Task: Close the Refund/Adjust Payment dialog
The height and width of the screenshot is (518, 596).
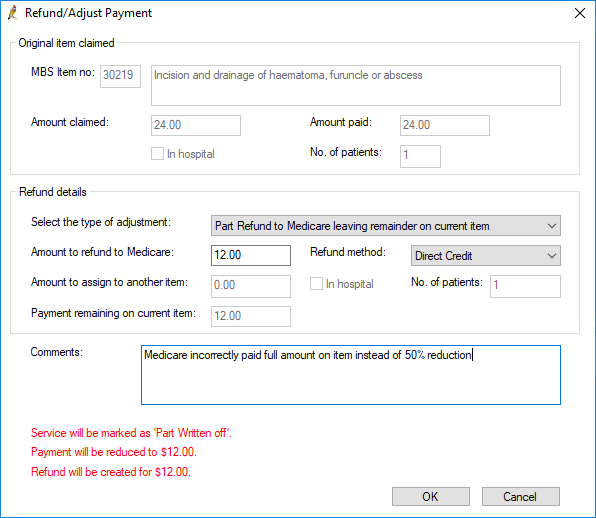Action: [x=579, y=13]
